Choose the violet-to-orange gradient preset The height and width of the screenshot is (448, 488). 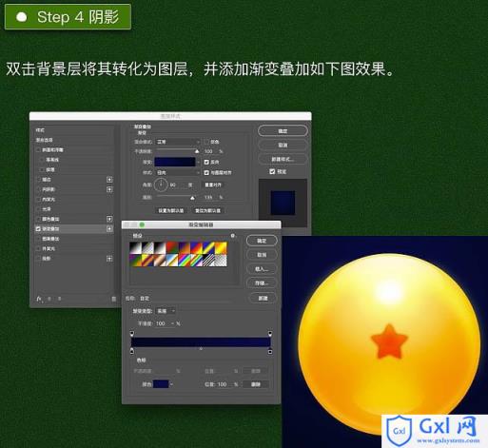pos(184,248)
